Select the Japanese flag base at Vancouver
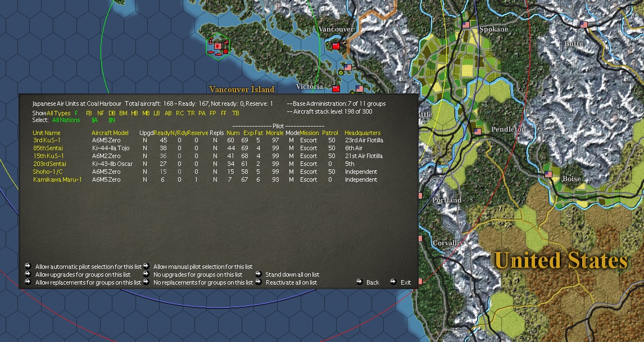The height and width of the screenshot is (342, 644). (336, 46)
